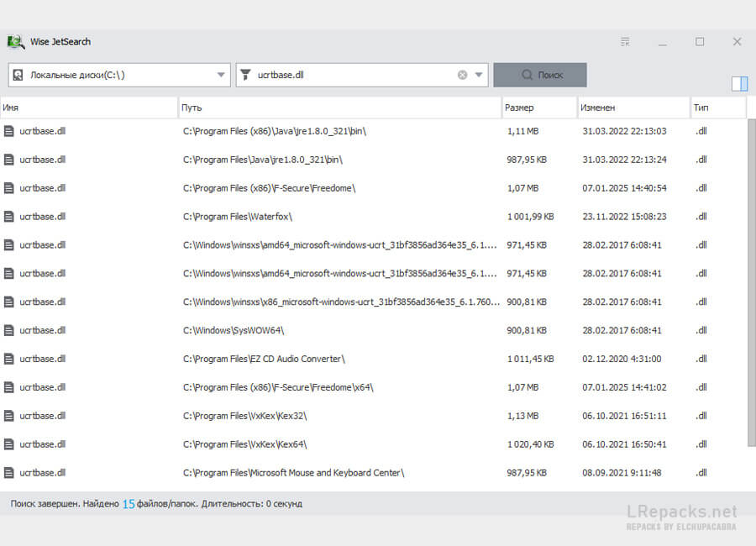
Task: Click inside the ucrtbase.dll search field
Action: click(x=353, y=75)
